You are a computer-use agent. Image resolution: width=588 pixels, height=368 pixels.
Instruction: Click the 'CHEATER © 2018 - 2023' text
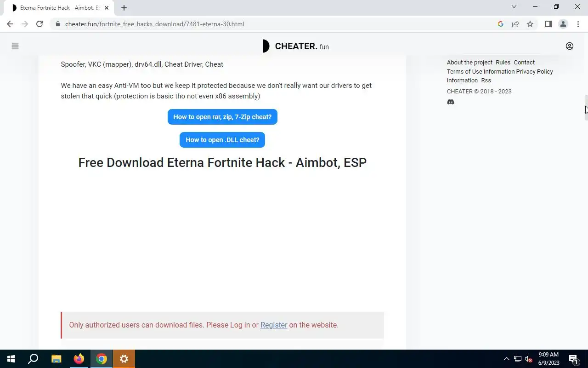tap(479, 92)
